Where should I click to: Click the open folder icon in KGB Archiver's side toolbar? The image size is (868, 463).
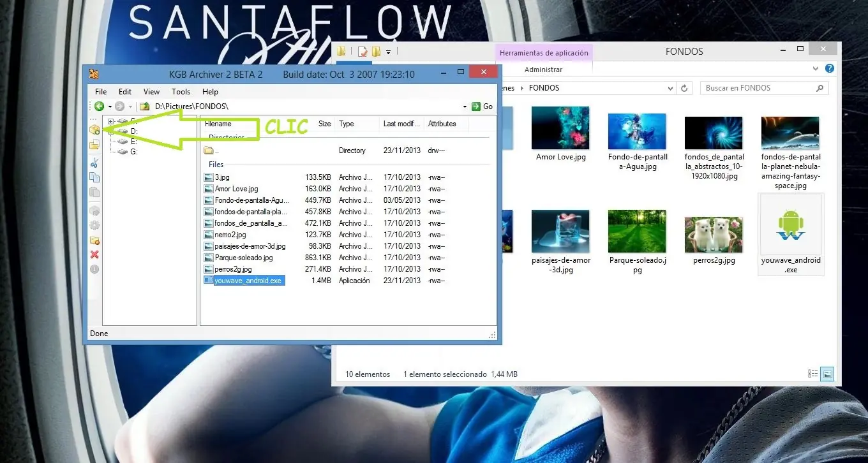pyautogui.click(x=94, y=145)
